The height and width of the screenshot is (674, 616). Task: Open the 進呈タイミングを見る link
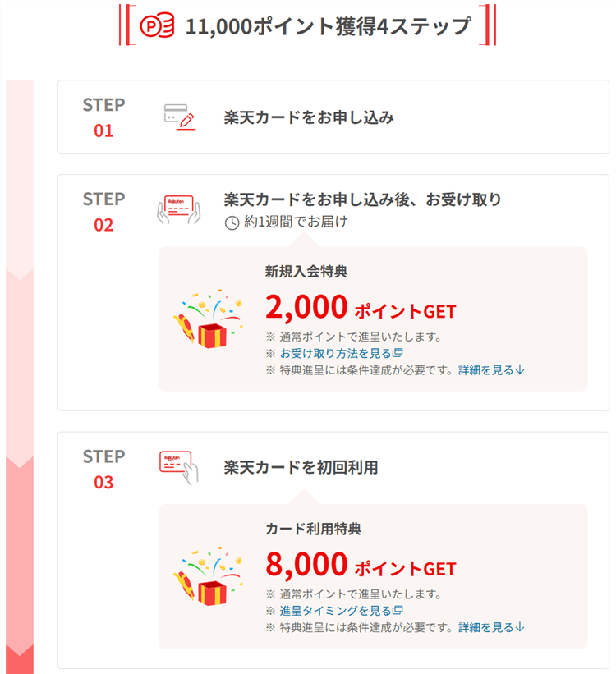pyautogui.click(x=335, y=611)
